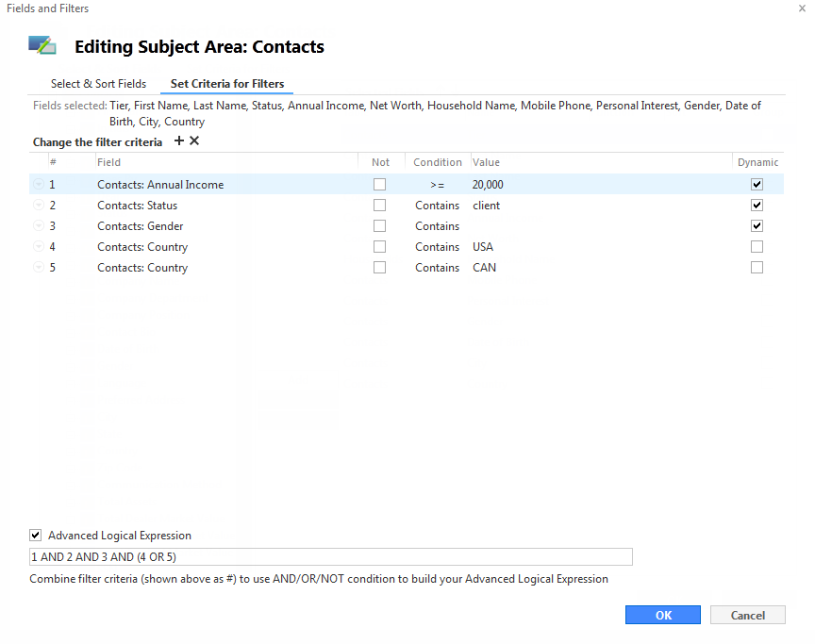Open the row 3 Gender dropdown arrow
Image resolution: width=815 pixels, height=644 pixels.
(39, 225)
